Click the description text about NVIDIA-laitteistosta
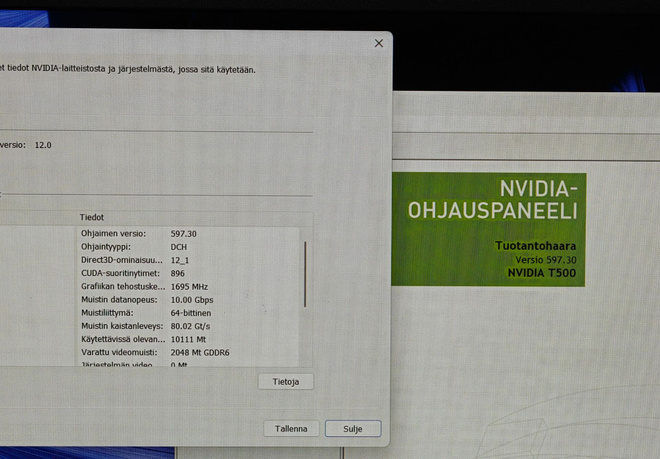Viewport: 660px width, 459px height. 128,69
